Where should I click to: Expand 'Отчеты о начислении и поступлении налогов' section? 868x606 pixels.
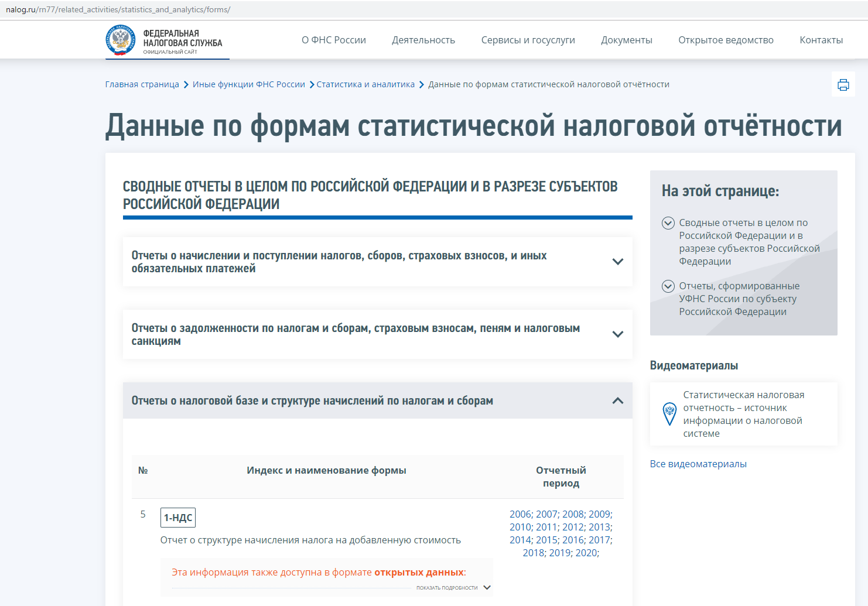coord(617,262)
